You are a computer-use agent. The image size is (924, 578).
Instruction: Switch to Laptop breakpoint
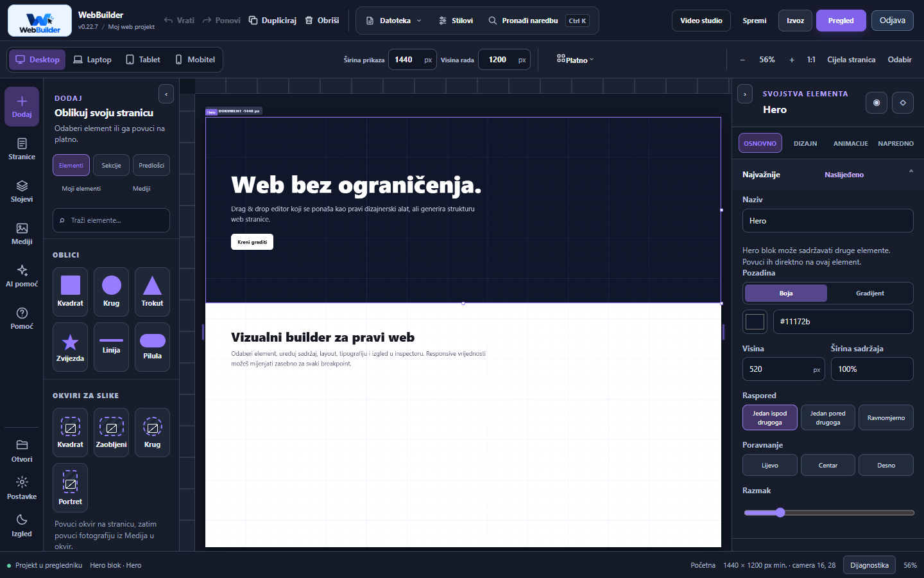92,60
